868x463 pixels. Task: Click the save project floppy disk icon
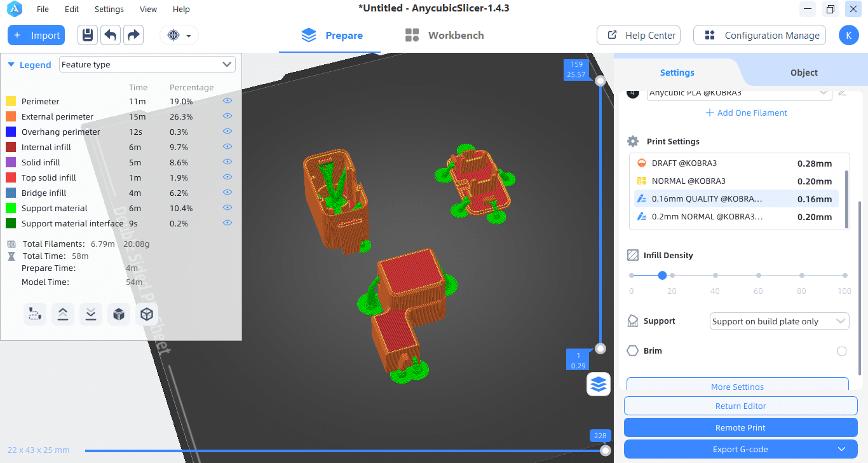tap(88, 35)
